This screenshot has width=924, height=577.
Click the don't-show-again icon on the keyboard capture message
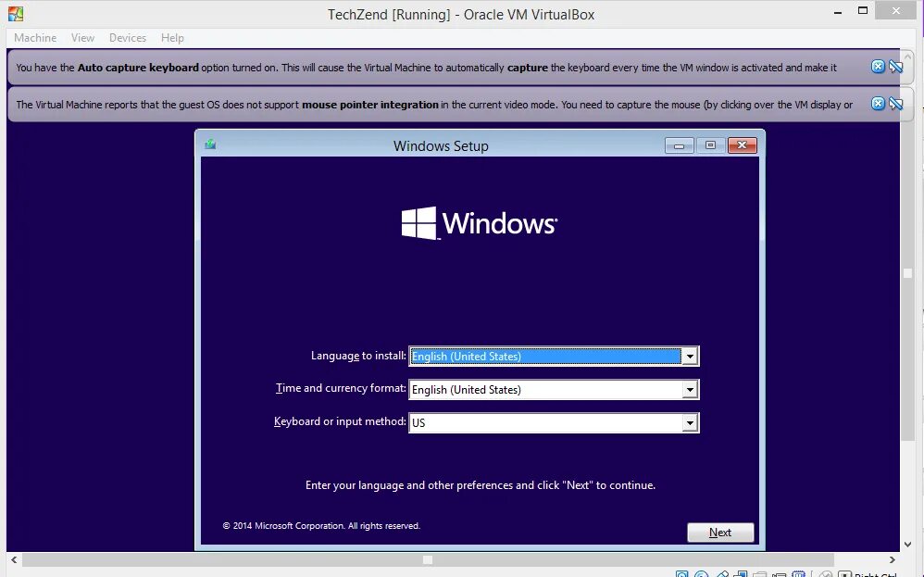coord(895,67)
